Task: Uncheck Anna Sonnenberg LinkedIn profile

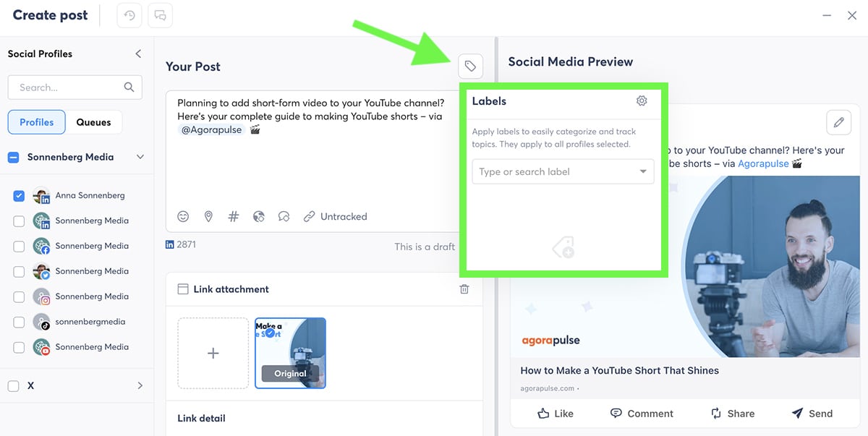Action: pos(19,195)
